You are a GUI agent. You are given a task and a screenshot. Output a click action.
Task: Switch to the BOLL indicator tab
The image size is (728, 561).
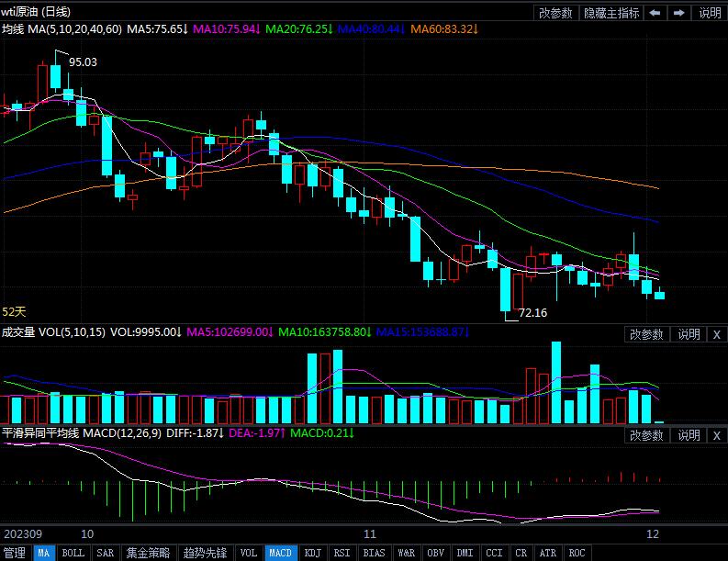[x=73, y=553]
